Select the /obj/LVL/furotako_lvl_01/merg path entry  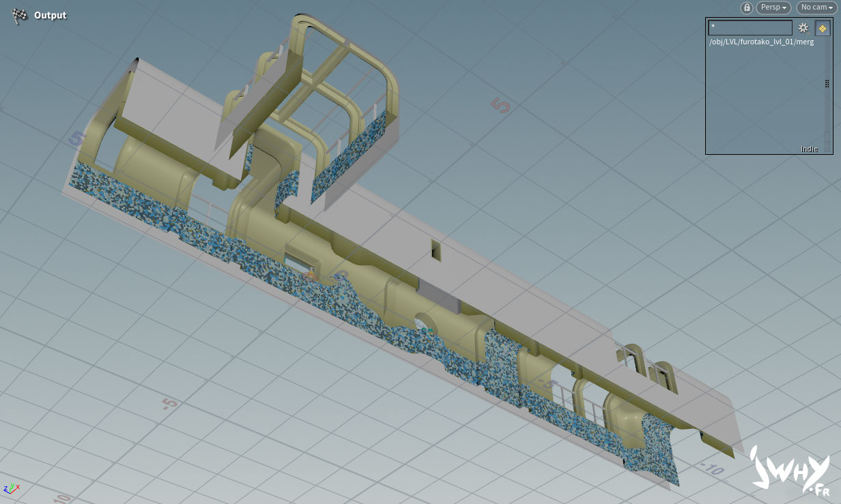pyautogui.click(x=761, y=42)
